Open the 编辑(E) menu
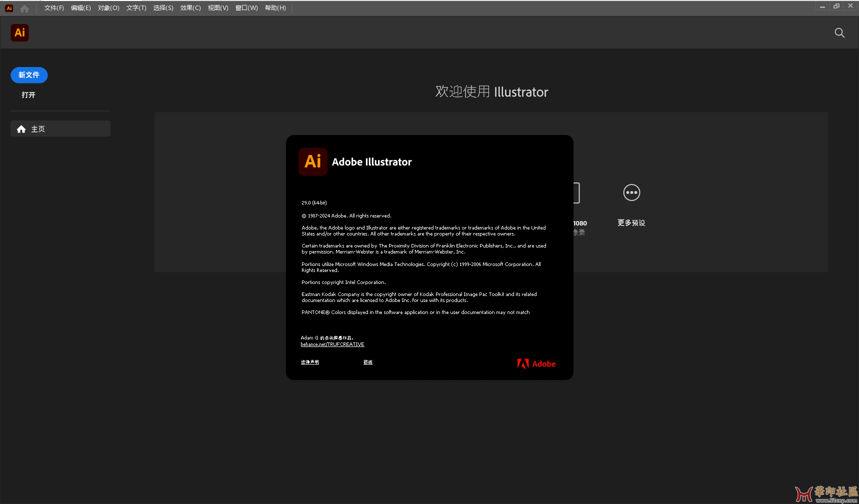The height and width of the screenshot is (504, 859). tap(81, 8)
